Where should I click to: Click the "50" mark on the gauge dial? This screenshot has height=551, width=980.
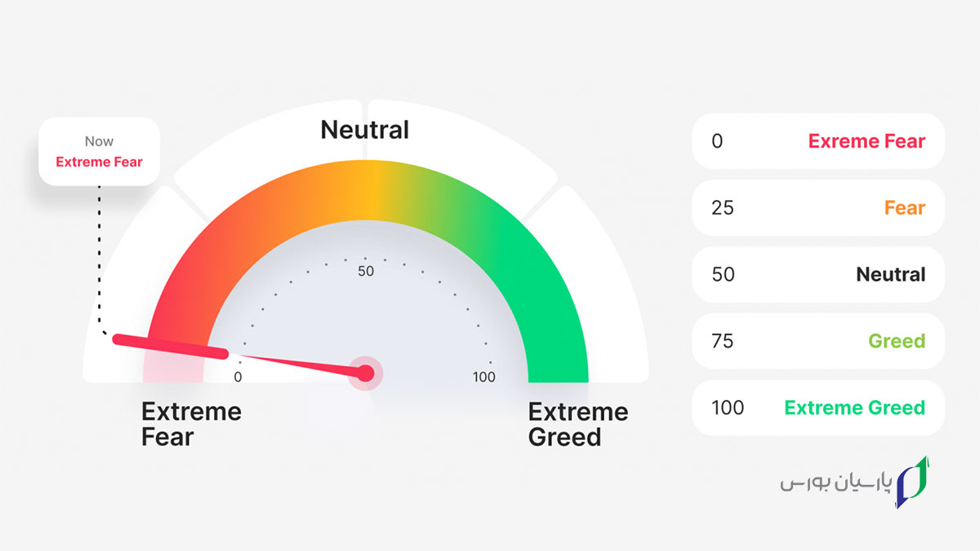coord(366,271)
